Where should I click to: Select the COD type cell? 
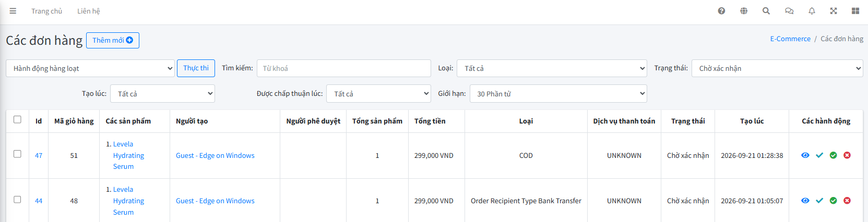(526, 155)
